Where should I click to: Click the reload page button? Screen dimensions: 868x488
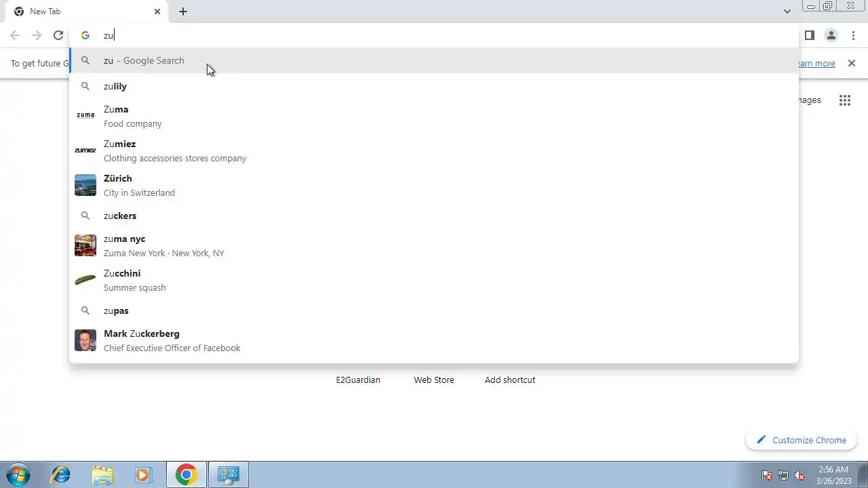(58, 35)
